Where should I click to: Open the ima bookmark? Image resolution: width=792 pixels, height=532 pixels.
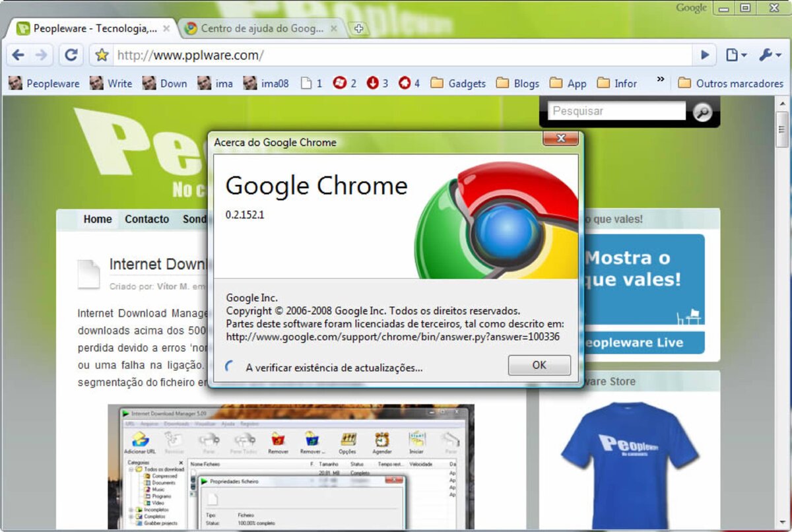[x=214, y=83]
